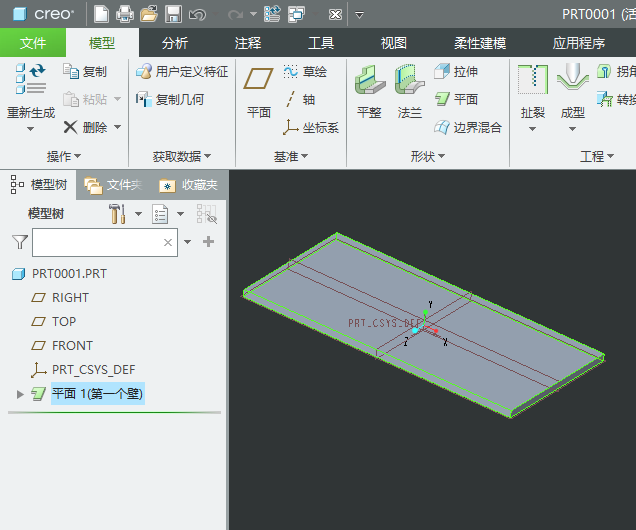Click the model tree search field

[105, 242]
